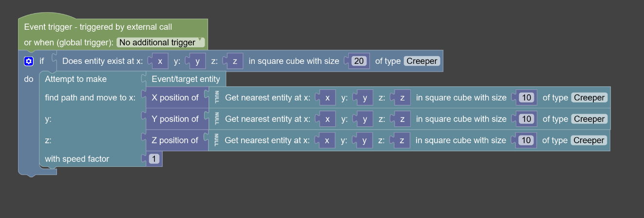Click the NULL icon in Y position row

point(217,119)
